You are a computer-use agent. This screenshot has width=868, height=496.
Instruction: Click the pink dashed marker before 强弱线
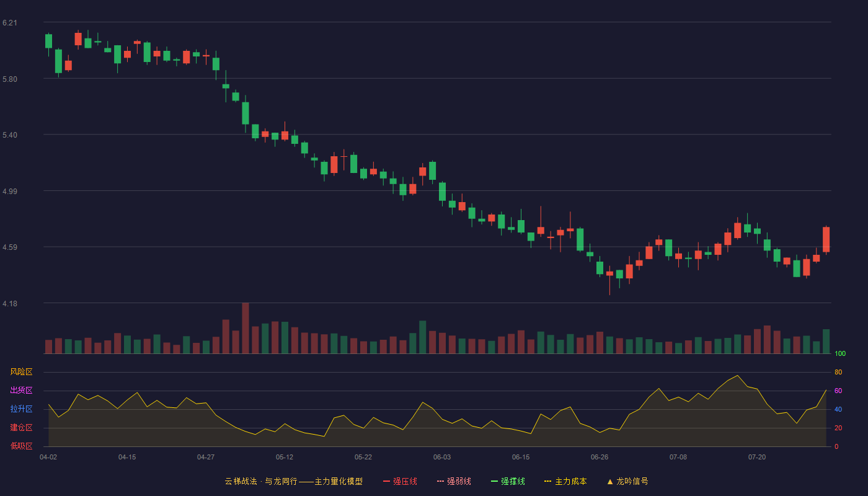tap(441, 481)
